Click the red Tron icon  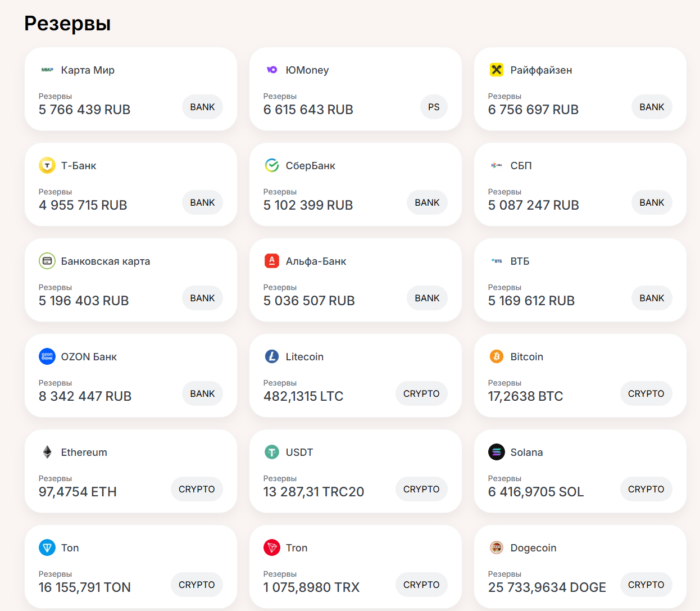272,547
